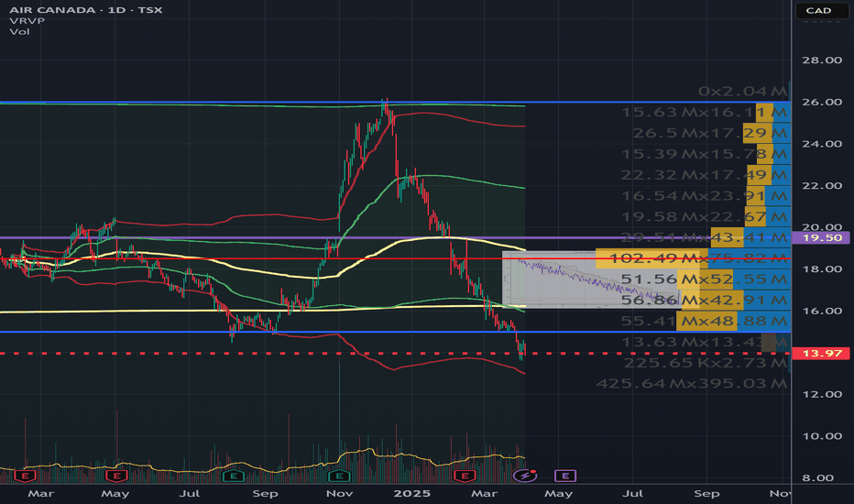Select volume profile row 102.49 M×75.82 M
The height and width of the screenshot is (504, 854).
pos(693,258)
